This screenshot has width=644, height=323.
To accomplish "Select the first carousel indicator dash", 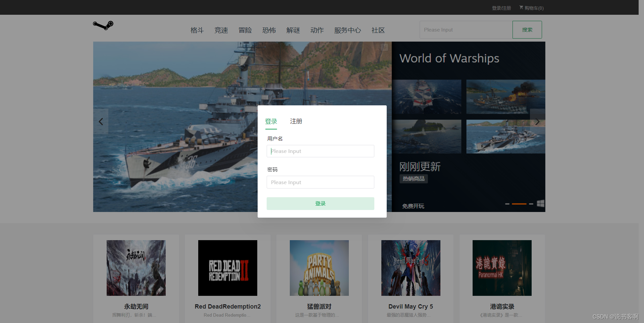I will pyautogui.click(x=507, y=204).
